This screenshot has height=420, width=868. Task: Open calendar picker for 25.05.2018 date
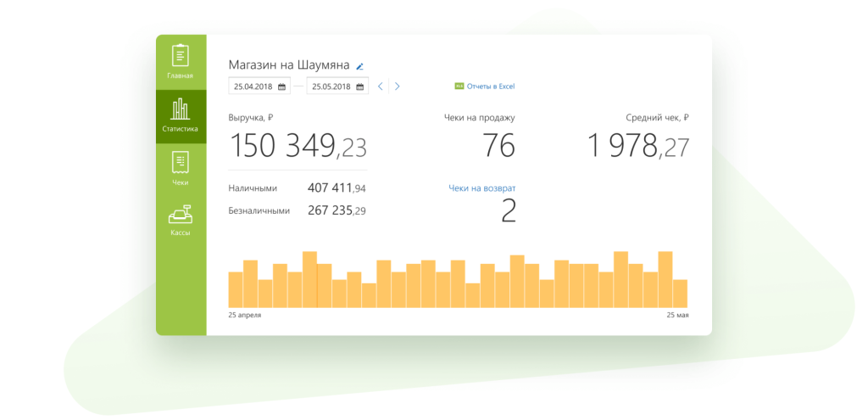(359, 87)
